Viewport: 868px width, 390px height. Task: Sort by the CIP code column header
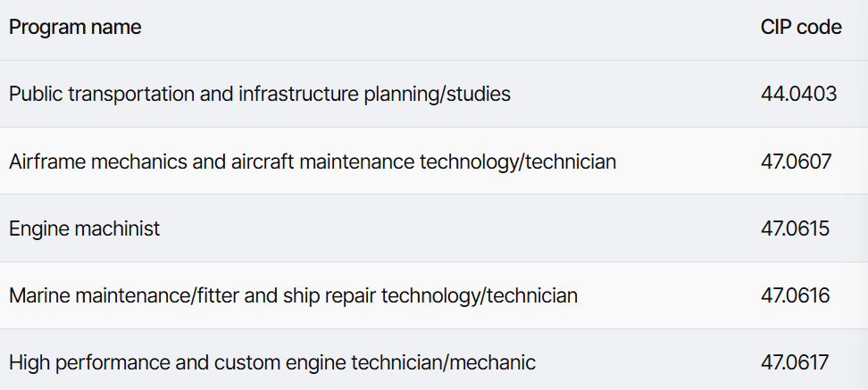coord(801,27)
